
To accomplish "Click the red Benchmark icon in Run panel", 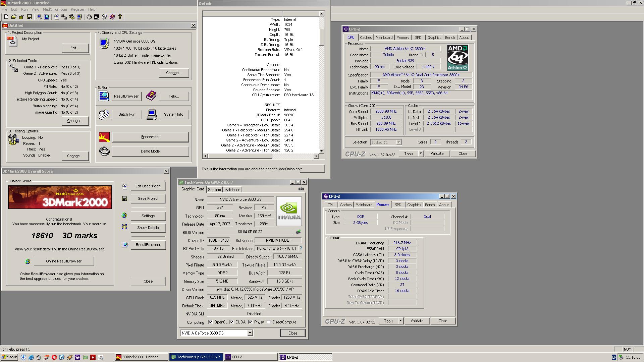I will click(x=104, y=137).
